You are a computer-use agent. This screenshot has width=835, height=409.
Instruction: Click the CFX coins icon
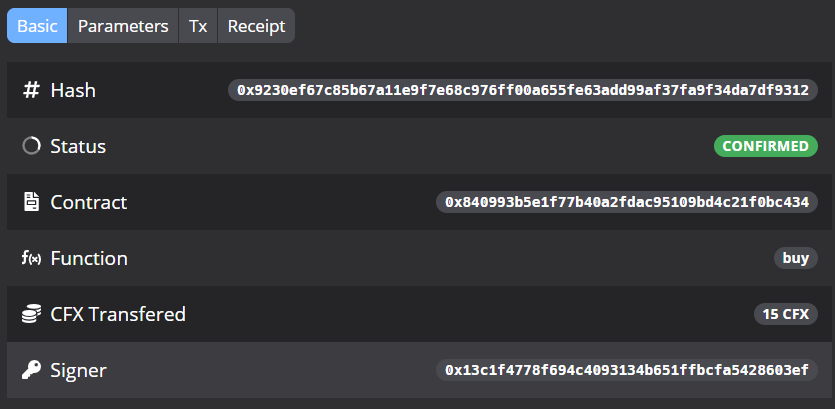pos(31,314)
